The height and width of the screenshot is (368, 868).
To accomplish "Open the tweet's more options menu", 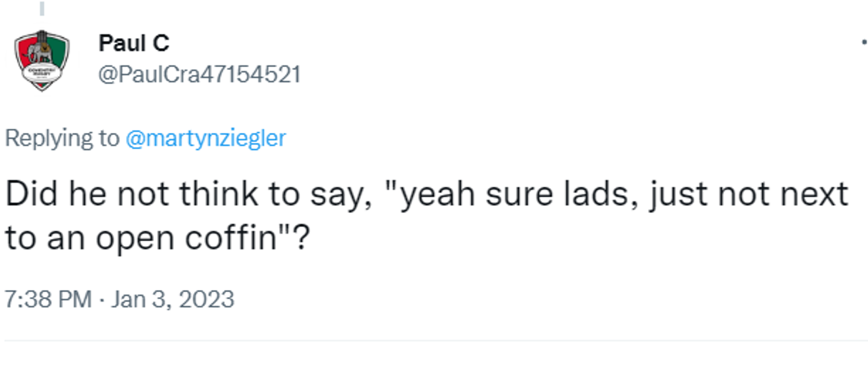I will [864, 42].
